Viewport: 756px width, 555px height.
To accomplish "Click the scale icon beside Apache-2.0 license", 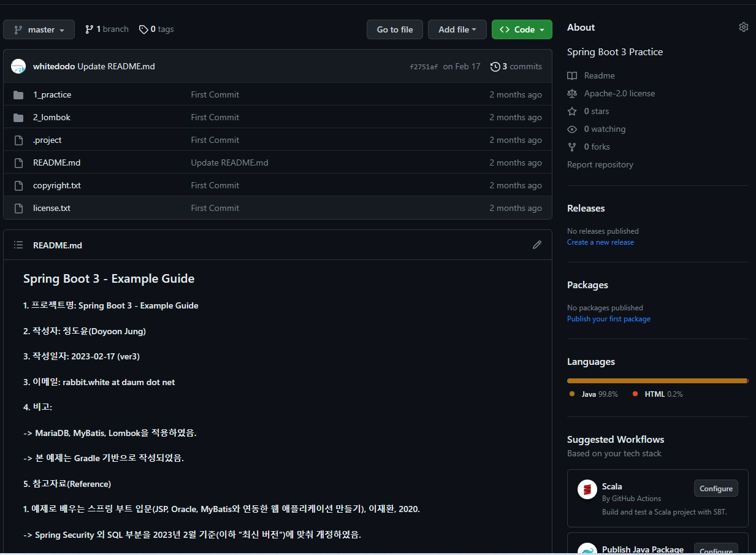I will [572, 93].
